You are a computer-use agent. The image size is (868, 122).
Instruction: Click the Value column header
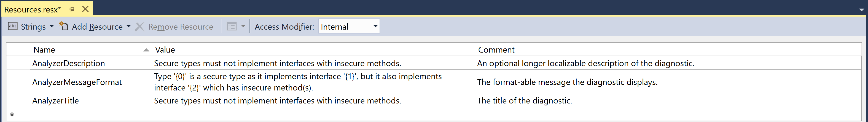[x=313, y=50]
